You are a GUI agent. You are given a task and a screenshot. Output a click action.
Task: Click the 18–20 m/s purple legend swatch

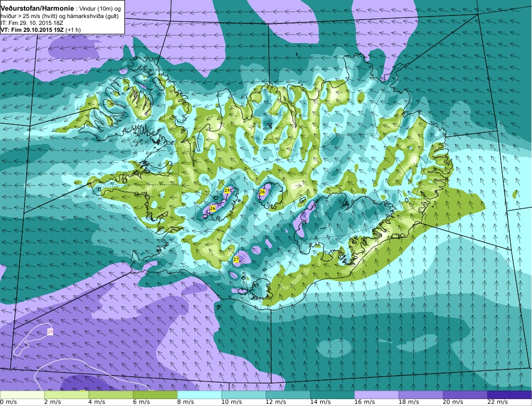tap(421, 395)
